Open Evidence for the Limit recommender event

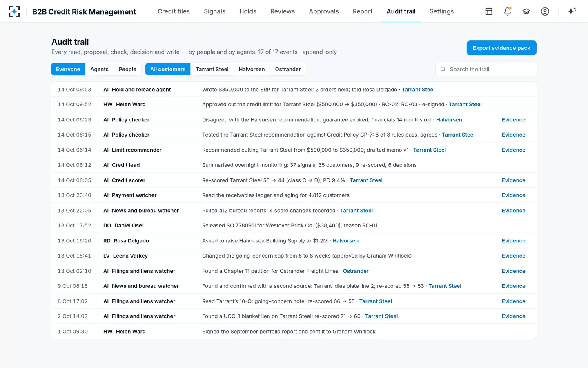coord(513,150)
